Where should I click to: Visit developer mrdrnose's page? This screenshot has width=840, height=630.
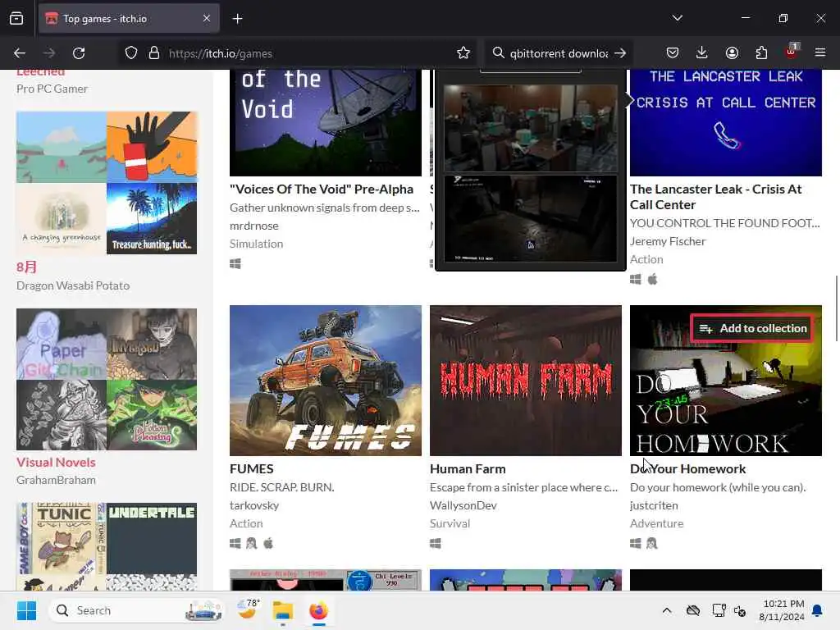[x=254, y=226]
